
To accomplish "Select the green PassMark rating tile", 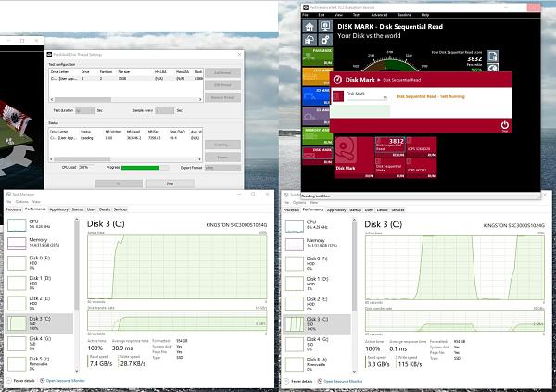I will (x=317, y=57).
